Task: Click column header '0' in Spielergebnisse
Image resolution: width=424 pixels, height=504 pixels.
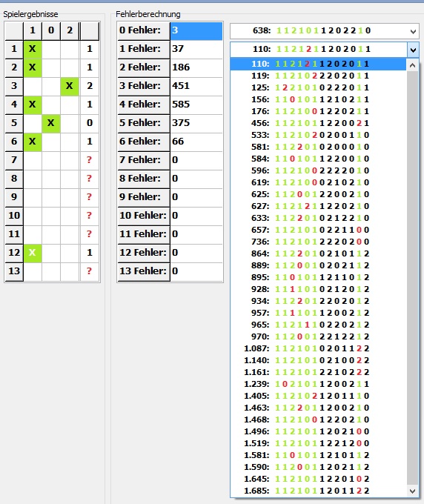Action: coord(51,30)
